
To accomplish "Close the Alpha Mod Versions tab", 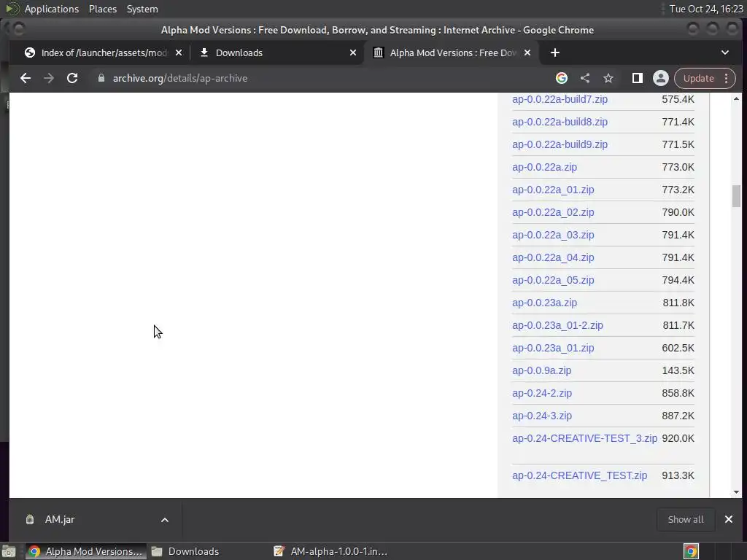I will (x=527, y=52).
